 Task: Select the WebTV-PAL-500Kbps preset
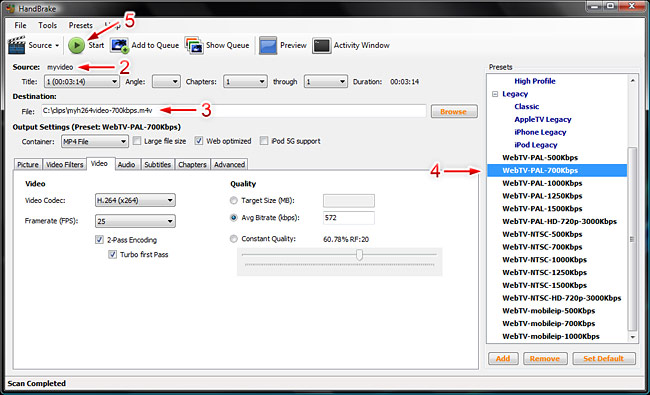[x=540, y=158]
